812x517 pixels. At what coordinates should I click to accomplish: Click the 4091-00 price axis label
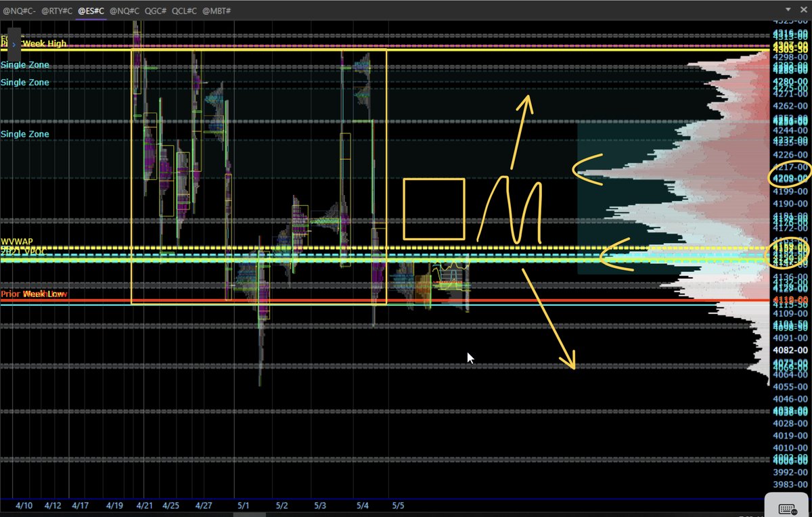click(791, 338)
